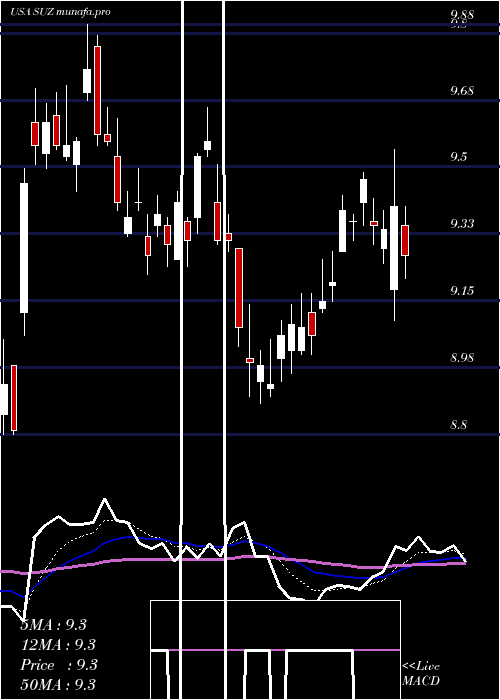500x700 pixels.
Task: Click the '5MA : 9.3' legend entry
Action: (54, 625)
